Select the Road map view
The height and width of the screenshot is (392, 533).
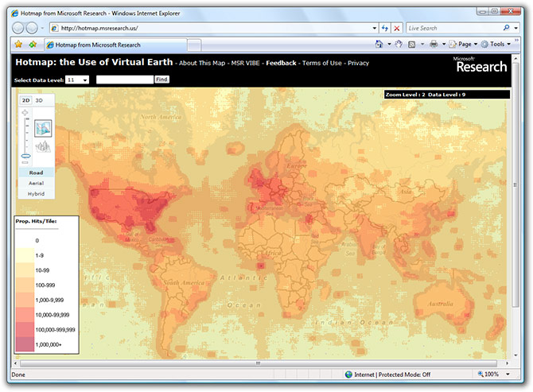[36, 173]
